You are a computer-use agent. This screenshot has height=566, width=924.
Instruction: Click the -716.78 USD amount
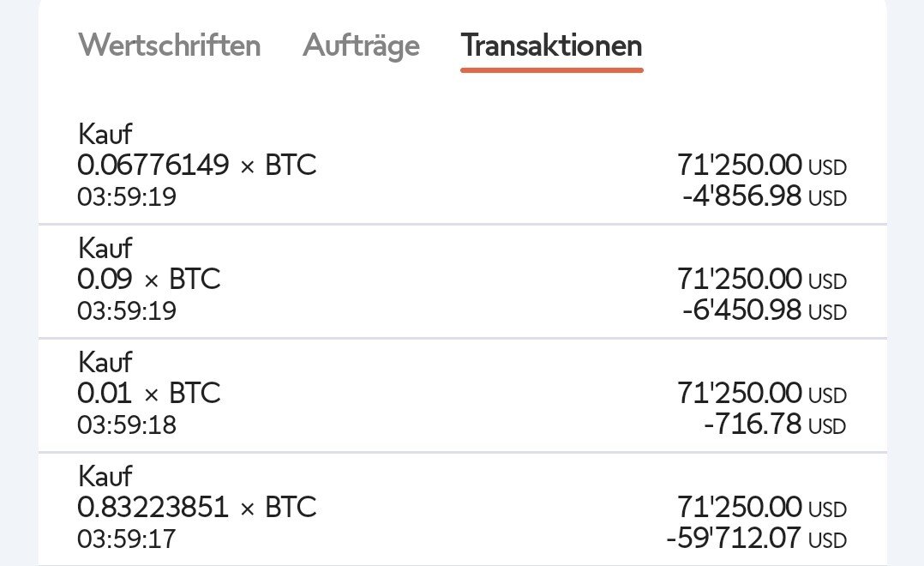pos(774,425)
